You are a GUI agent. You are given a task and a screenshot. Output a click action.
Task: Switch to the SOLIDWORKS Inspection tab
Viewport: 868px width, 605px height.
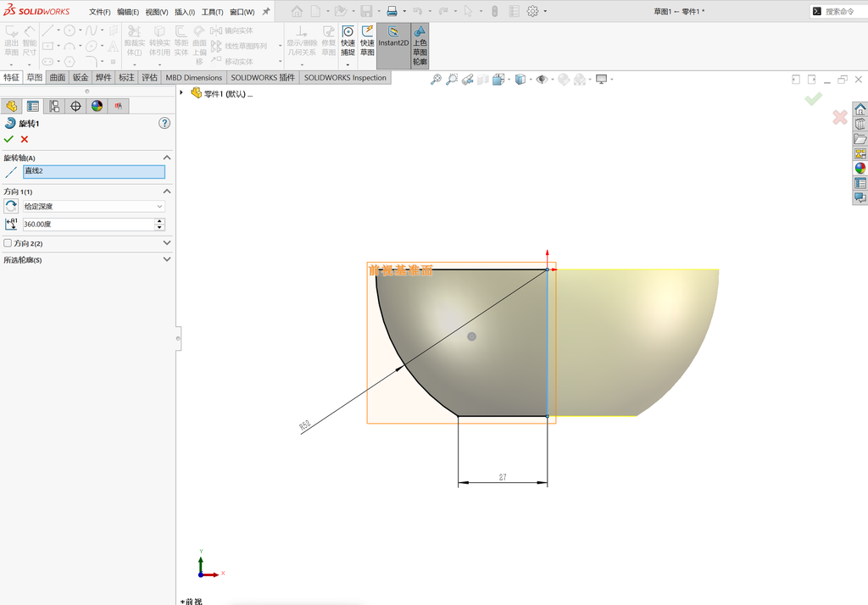click(345, 77)
